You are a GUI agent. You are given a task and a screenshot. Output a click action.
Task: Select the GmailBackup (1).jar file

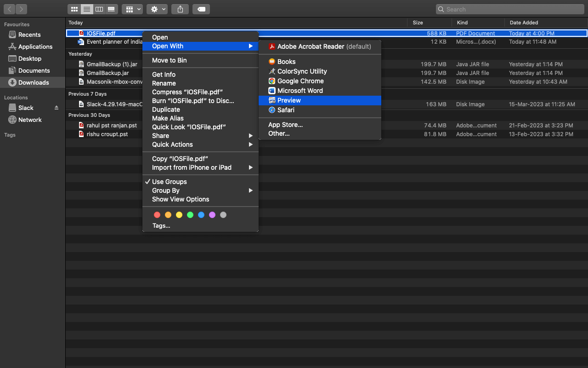[x=327, y=64]
